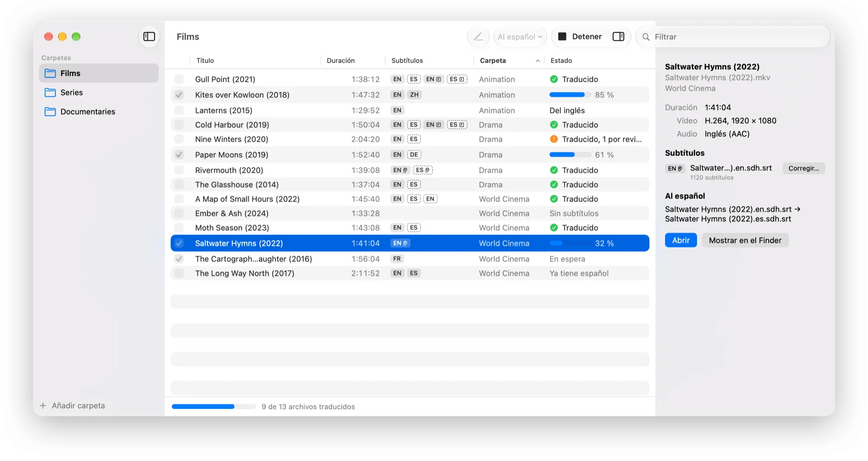Toggle the inspector panel icon
The image size is (868, 461).
618,37
